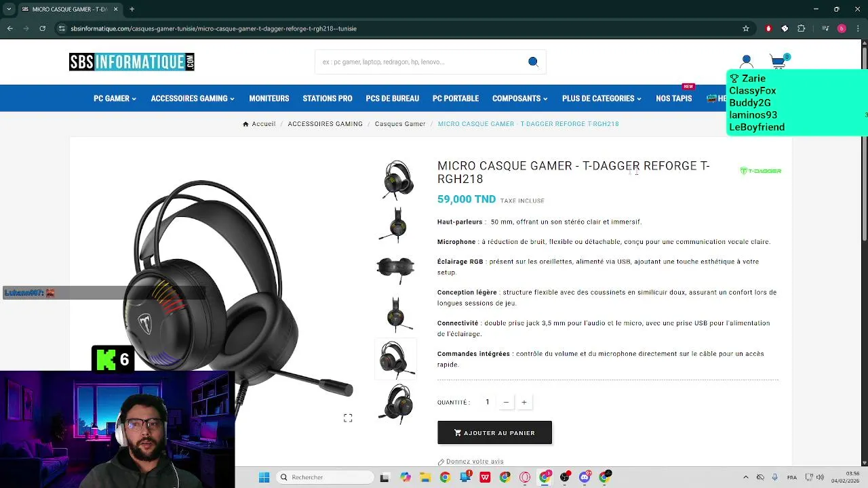This screenshot has height=488, width=868.
Task: Click the fullscreen image expand icon
Action: [348, 418]
